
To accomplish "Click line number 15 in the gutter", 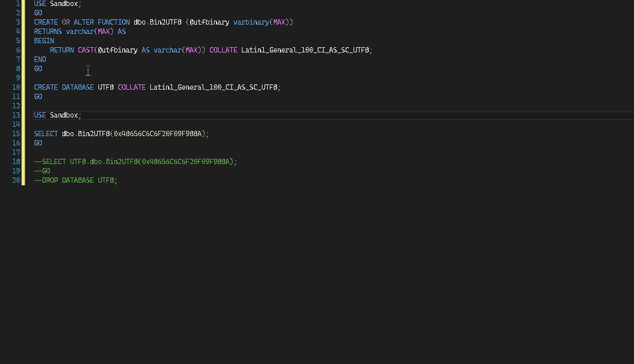I will click(16, 134).
